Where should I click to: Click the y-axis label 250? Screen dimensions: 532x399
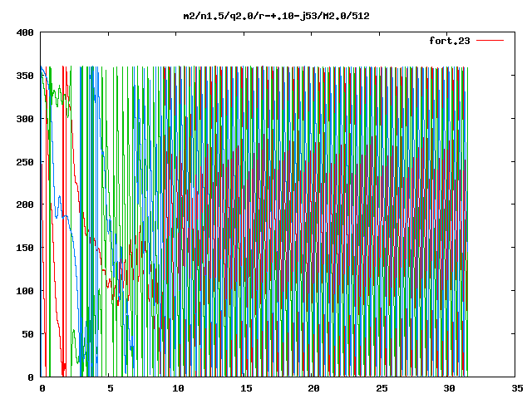(x=25, y=162)
